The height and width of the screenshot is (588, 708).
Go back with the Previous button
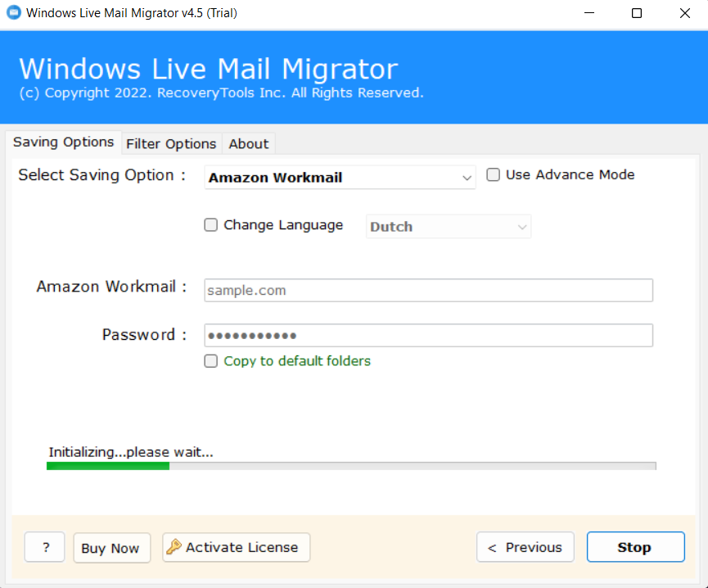pos(525,547)
